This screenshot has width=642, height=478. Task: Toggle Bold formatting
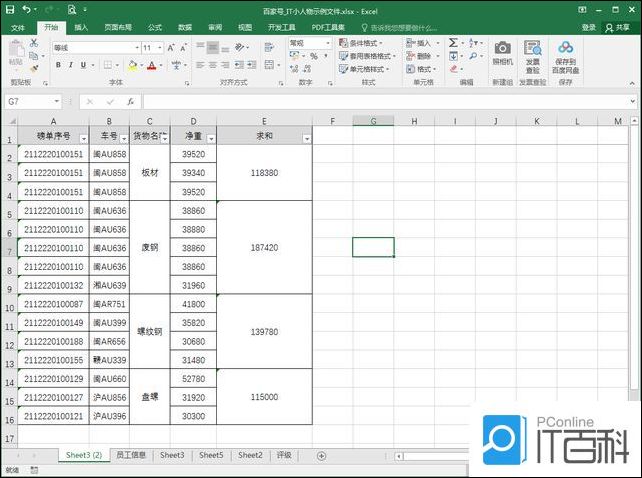pyautogui.click(x=58, y=65)
